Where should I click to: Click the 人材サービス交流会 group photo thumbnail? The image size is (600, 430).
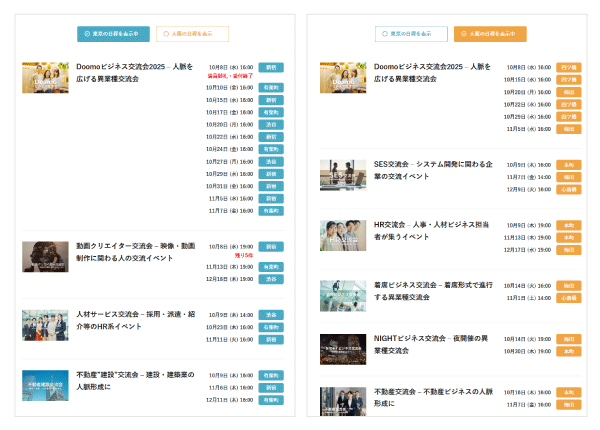[x=45, y=325]
